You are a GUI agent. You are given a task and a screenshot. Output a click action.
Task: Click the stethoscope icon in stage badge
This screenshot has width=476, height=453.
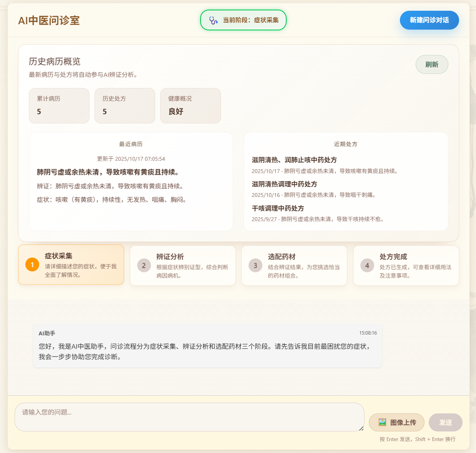coord(213,20)
